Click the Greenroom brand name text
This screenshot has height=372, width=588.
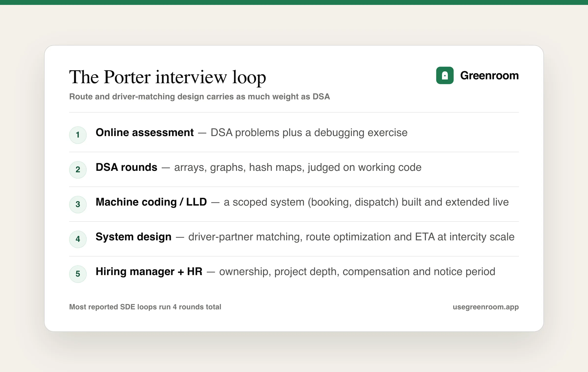point(489,75)
